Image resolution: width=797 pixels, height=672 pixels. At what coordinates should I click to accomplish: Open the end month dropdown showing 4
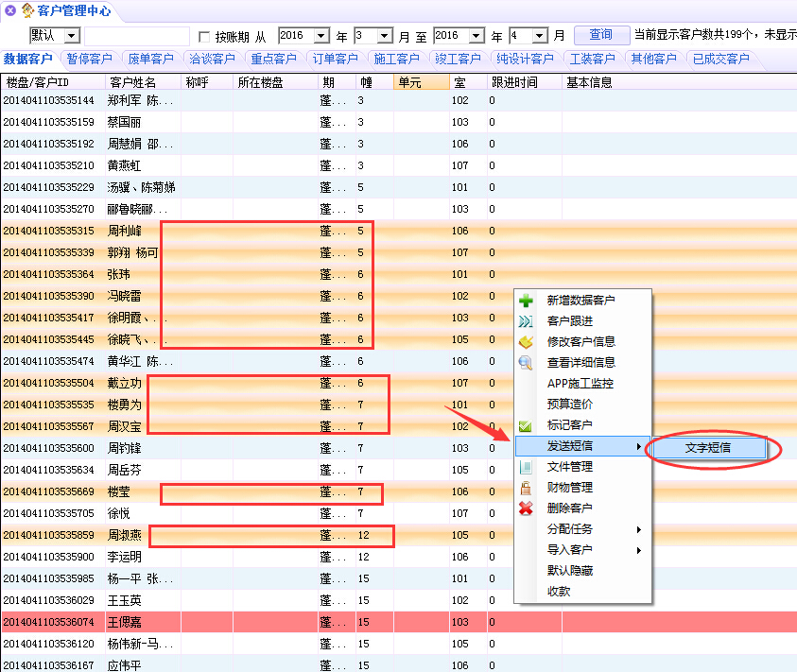(540, 36)
